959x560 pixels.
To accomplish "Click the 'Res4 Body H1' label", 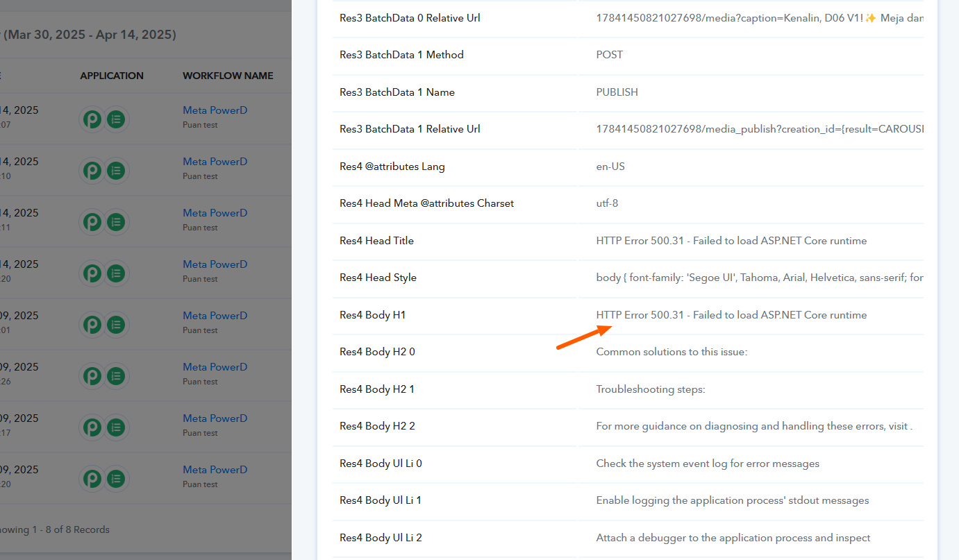I will pos(372,315).
